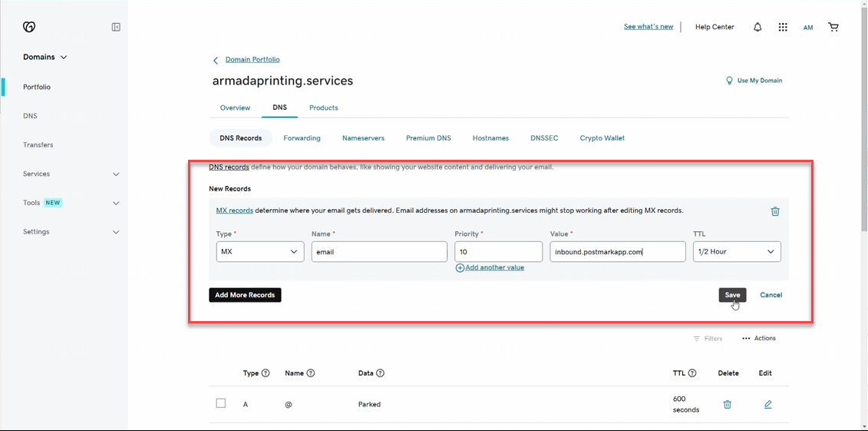Image resolution: width=868 pixels, height=431 pixels.
Task: Expand the Domains menu header
Action: [x=45, y=57]
